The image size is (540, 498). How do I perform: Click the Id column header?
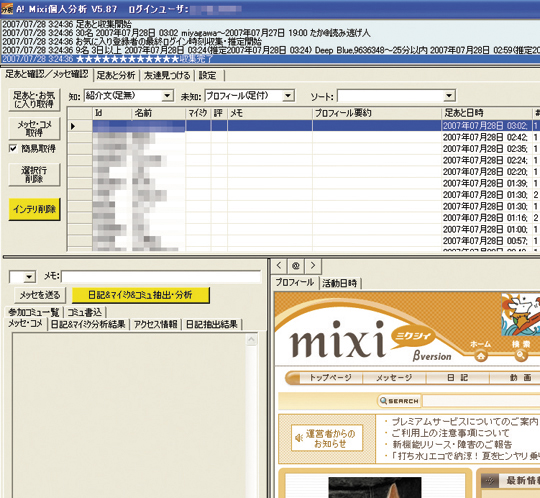pos(112,113)
